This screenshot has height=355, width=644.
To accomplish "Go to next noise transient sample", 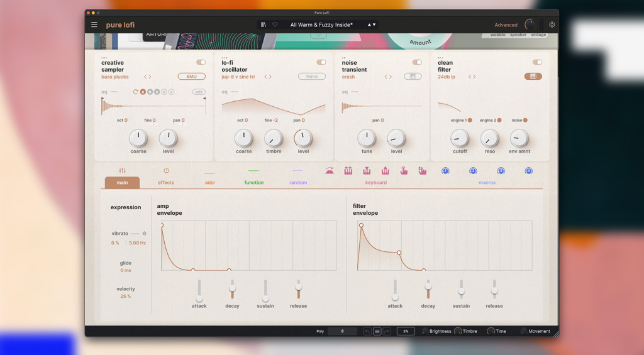I will (x=390, y=77).
